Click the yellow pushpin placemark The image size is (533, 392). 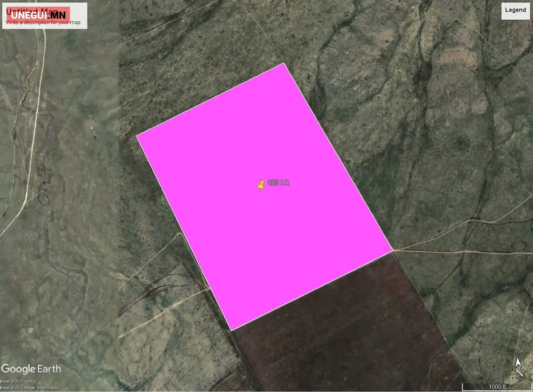[261, 185]
